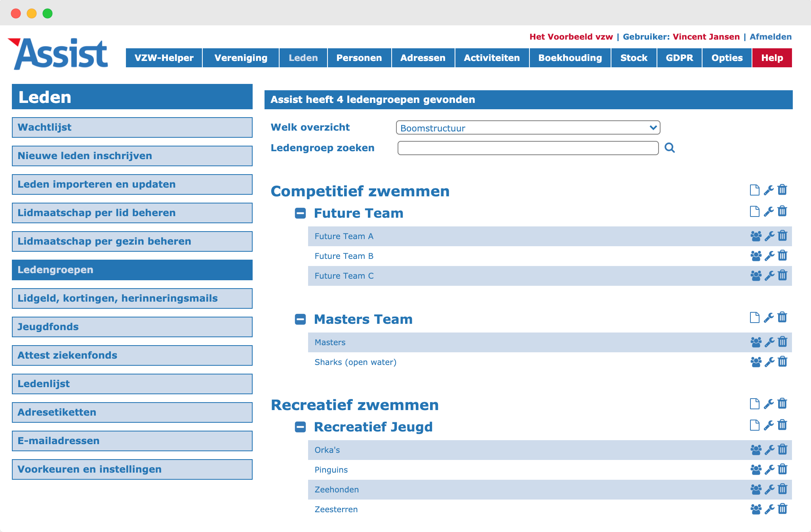Open the Welk overzicht Boomstructuur dropdown
The image size is (811, 532).
click(528, 128)
